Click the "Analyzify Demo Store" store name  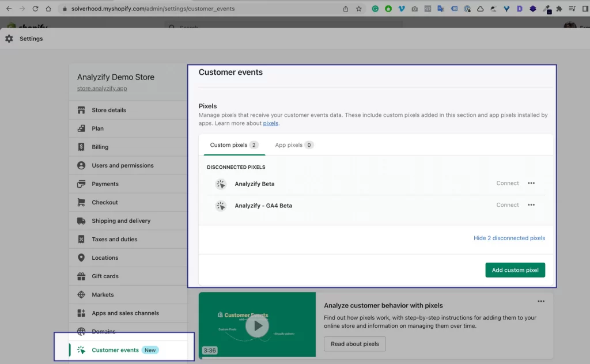coord(116,77)
